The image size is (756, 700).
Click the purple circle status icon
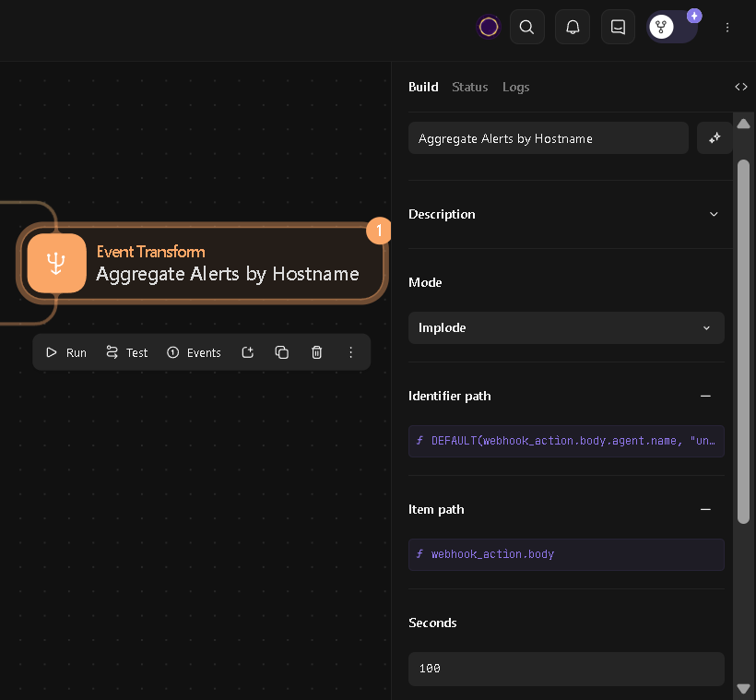(489, 27)
